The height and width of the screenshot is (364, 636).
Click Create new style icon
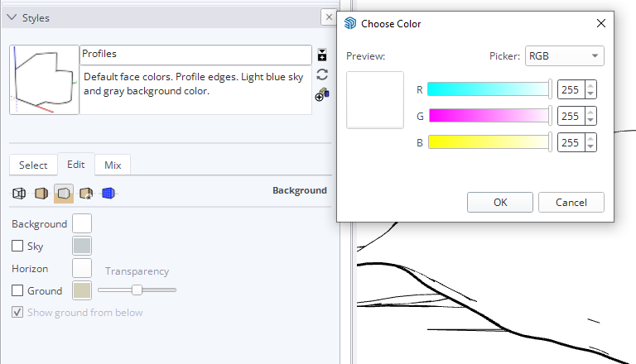pos(322,55)
